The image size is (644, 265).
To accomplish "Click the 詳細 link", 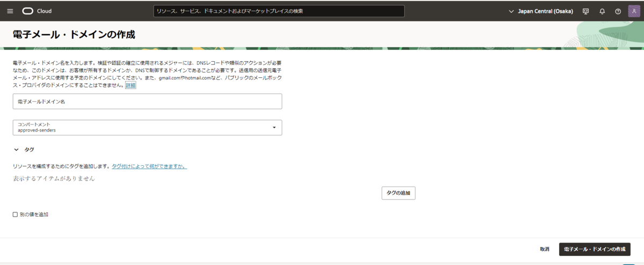I will click(x=130, y=85).
